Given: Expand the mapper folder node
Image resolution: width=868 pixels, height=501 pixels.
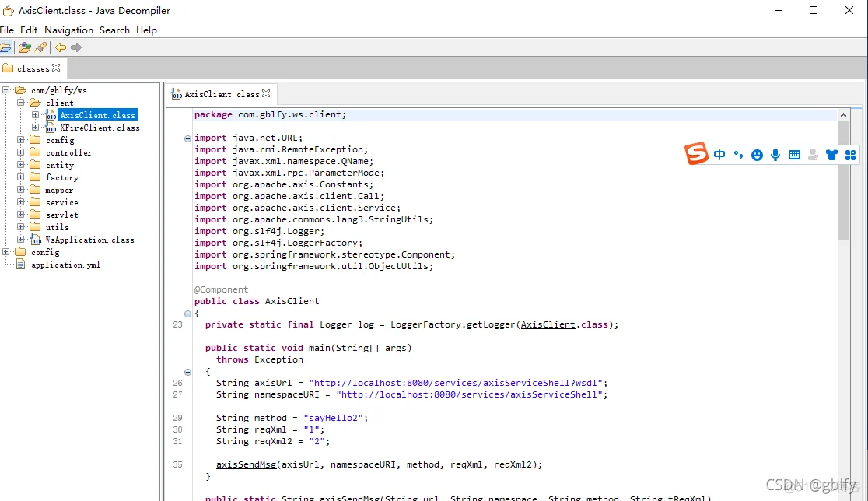Looking at the screenshot, I should click(21, 190).
